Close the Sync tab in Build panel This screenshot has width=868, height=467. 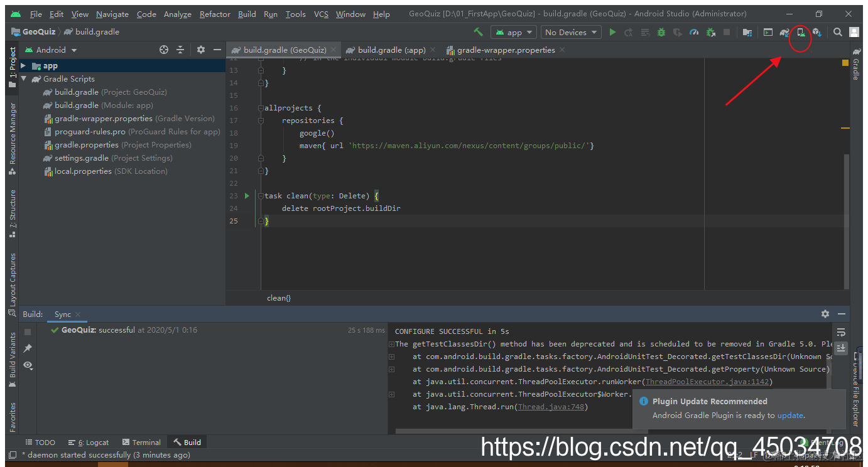click(77, 314)
